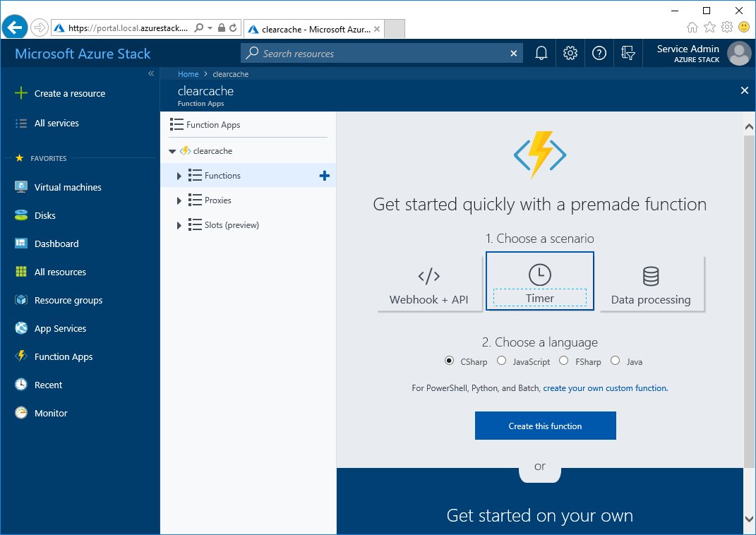This screenshot has width=756, height=535.
Task: Close the clearcache browser tab
Action: pyautogui.click(x=377, y=29)
